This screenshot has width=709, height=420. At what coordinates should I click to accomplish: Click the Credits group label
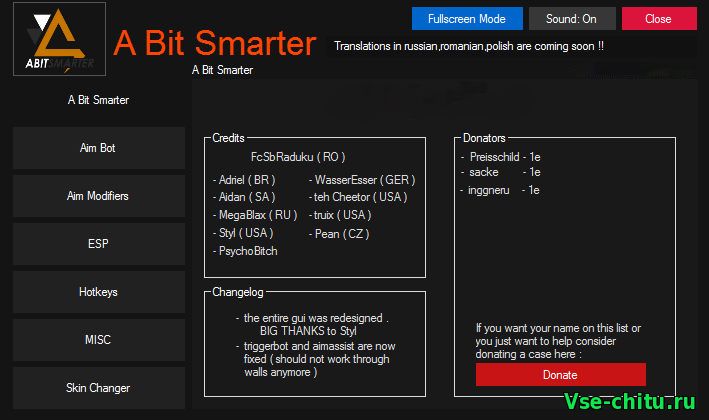228,138
